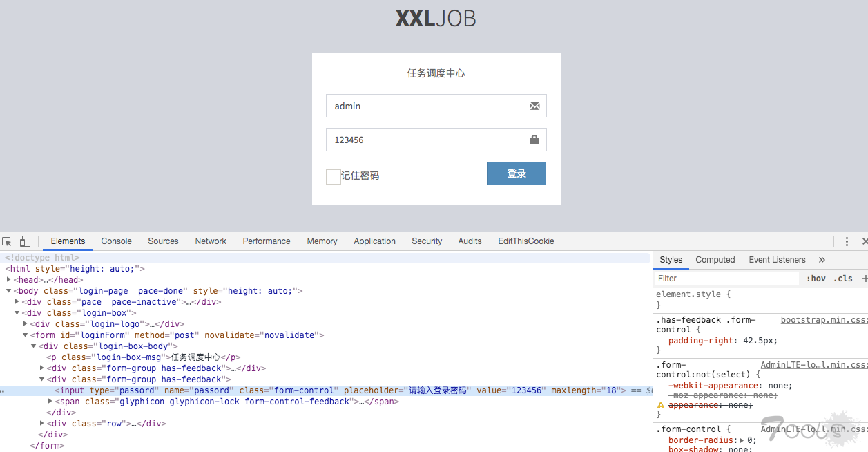Screen dimensions: 868x452
Task: Open the Event Listeners sidebar tab
Action: [777, 260]
